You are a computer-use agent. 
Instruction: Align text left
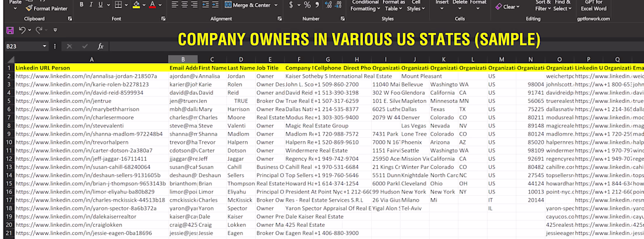click(x=175, y=5)
